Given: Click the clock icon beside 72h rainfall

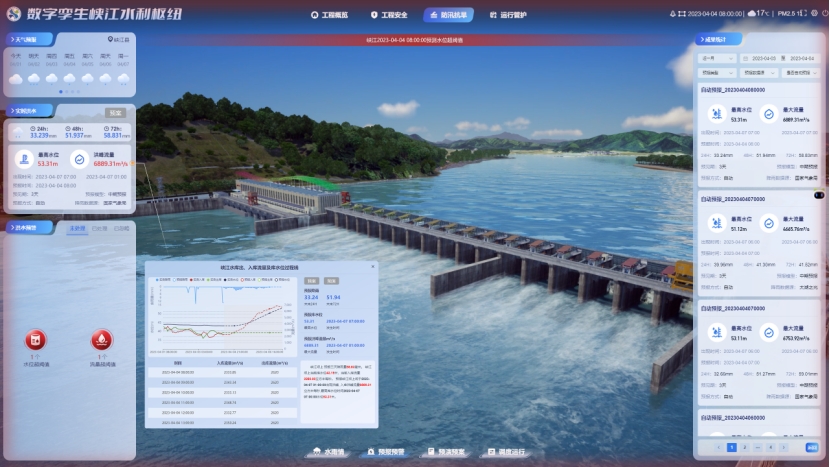Looking at the screenshot, I should coord(106,129).
